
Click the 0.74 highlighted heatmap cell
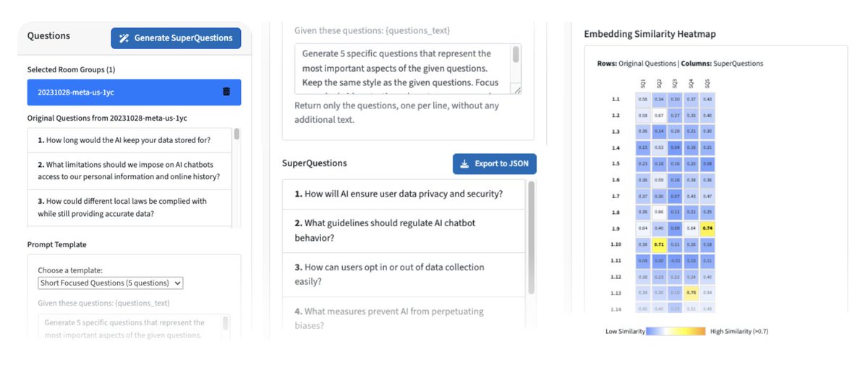pyautogui.click(x=707, y=228)
